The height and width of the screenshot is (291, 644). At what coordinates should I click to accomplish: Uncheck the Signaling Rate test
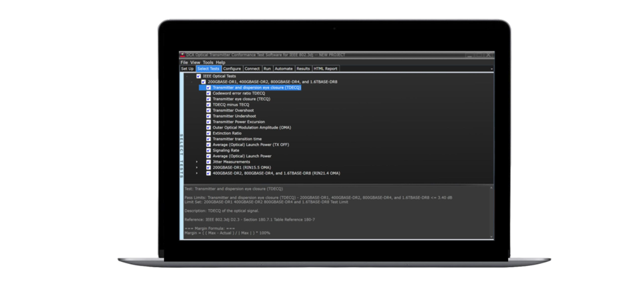tap(209, 150)
